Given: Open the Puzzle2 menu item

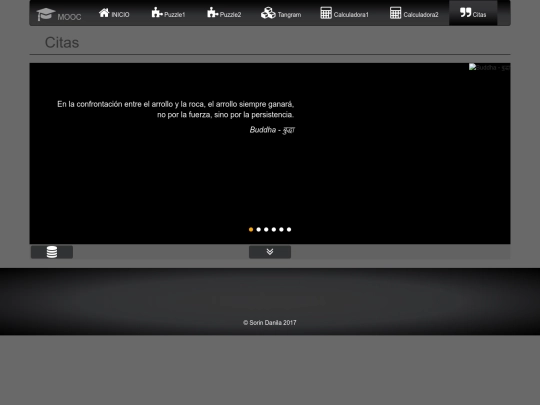Looking at the screenshot, I should click(224, 13).
